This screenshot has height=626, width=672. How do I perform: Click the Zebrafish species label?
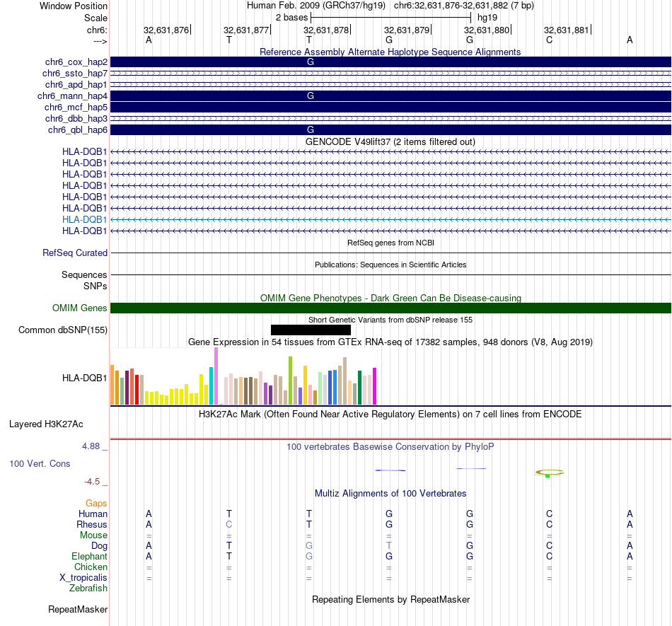coord(88,589)
